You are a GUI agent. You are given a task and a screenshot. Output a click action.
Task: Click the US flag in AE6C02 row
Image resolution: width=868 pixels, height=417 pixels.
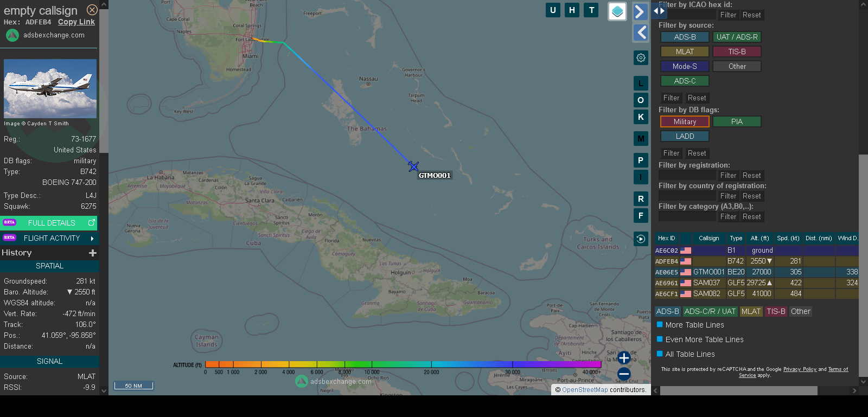coord(686,251)
